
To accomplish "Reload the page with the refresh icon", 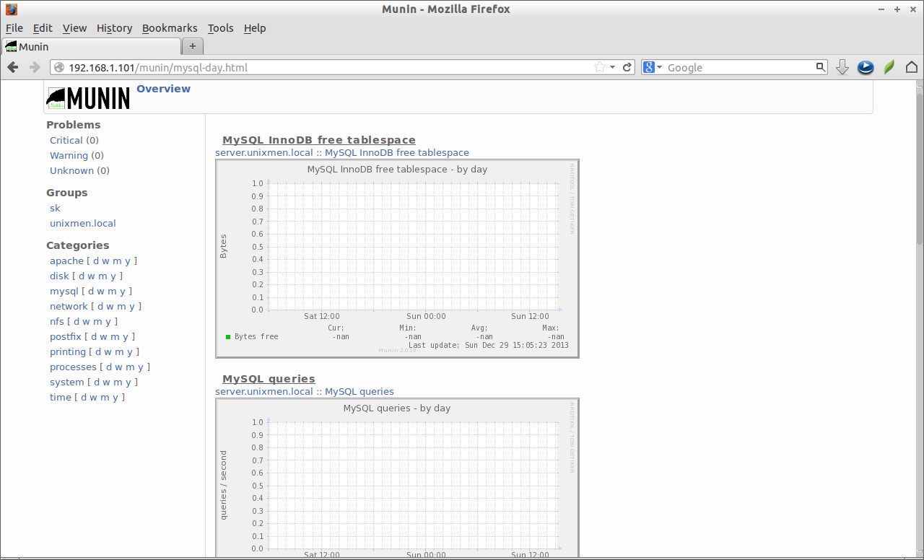I will [627, 67].
